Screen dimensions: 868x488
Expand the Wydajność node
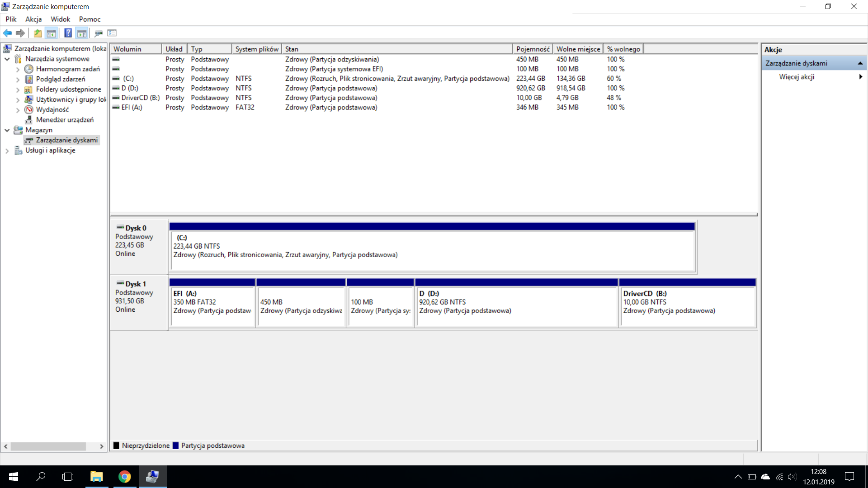18,110
